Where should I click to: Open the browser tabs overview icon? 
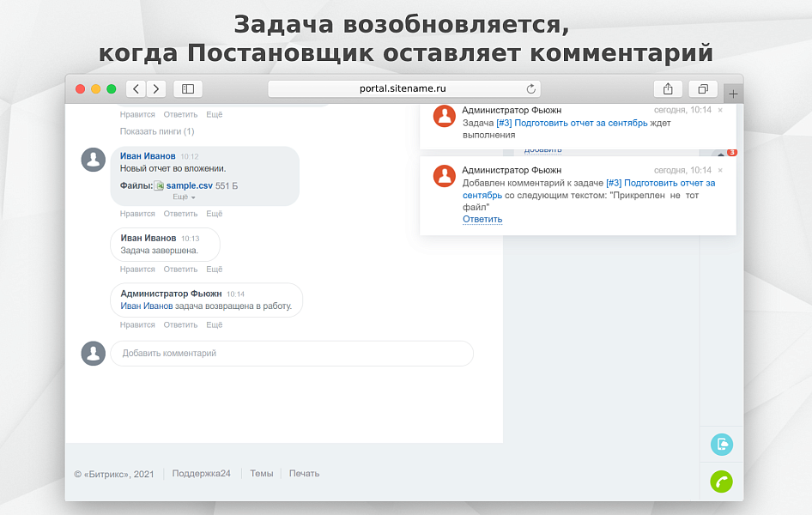(702, 88)
